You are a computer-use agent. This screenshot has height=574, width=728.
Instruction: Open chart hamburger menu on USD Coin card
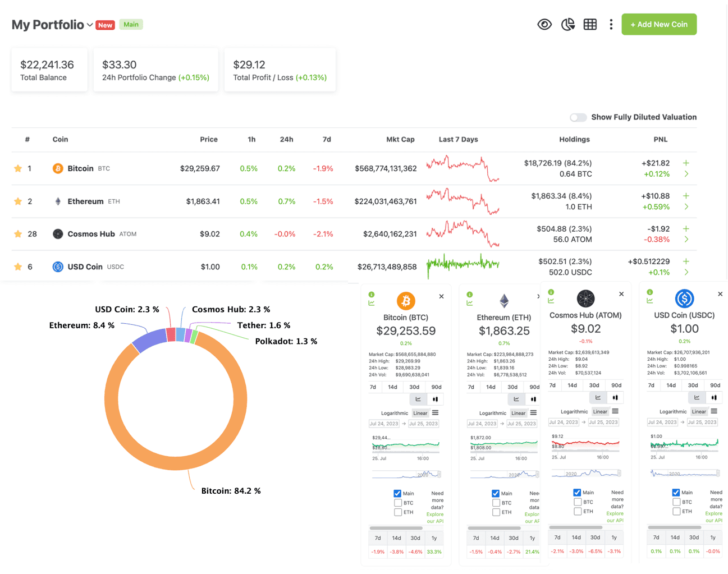coord(714,411)
